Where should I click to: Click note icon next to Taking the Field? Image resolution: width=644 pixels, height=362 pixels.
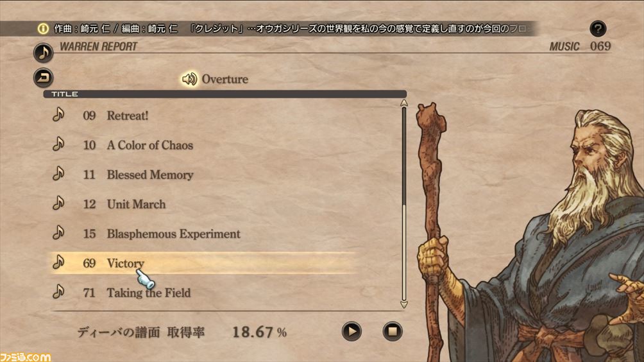click(58, 292)
